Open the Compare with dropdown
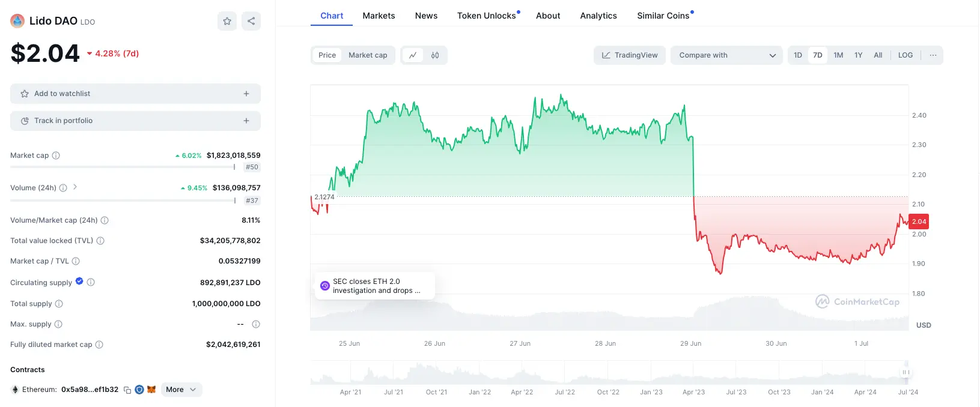 tap(726, 55)
